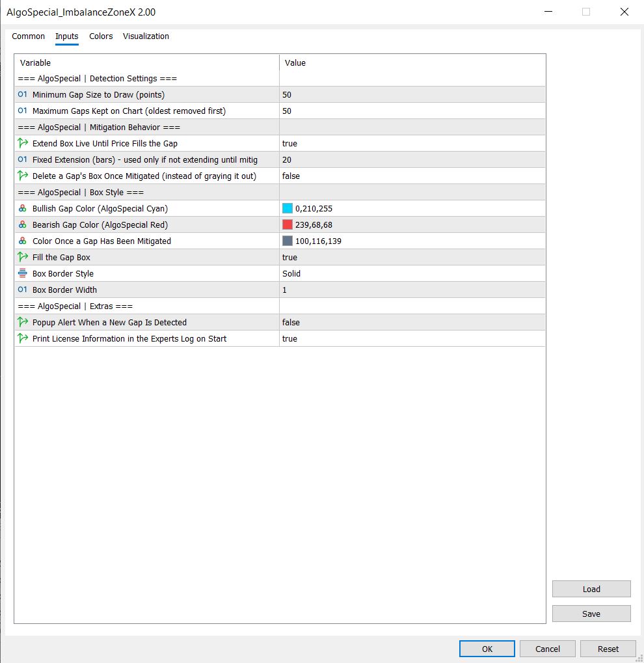Click enum icon beside Box Border Style
The height and width of the screenshot is (663, 644).
[22, 273]
